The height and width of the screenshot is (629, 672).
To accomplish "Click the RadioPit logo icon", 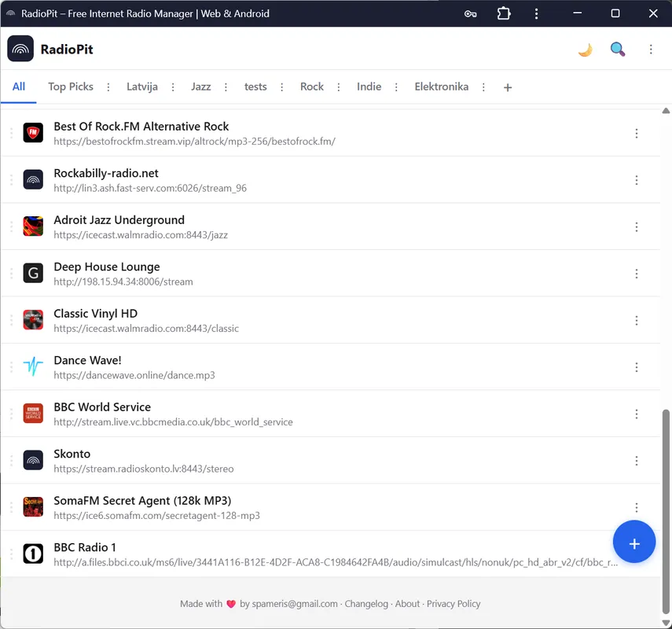I will [x=20, y=49].
